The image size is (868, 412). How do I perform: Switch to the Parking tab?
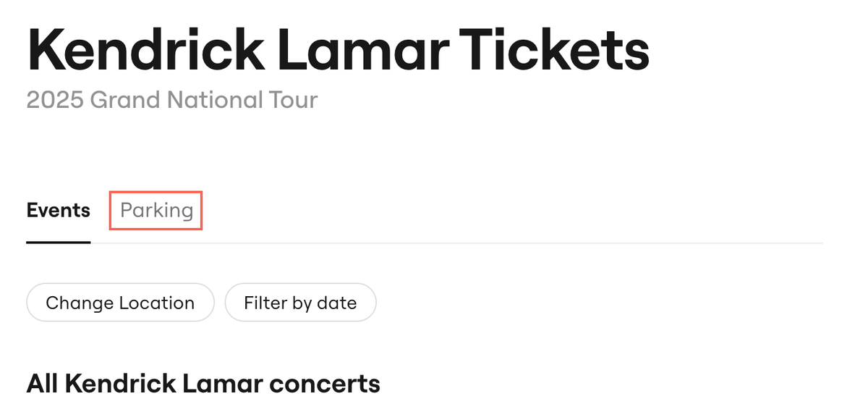coord(156,211)
